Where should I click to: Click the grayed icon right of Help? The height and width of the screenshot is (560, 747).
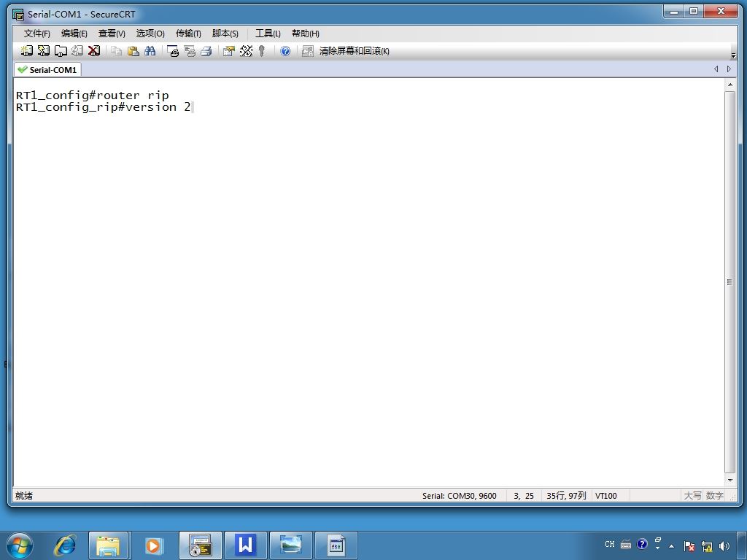(x=308, y=51)
